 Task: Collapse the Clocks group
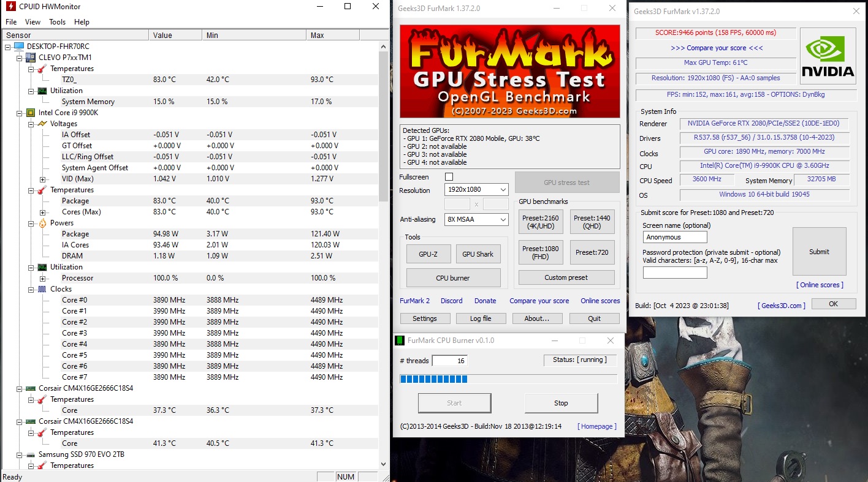(31, 289)
